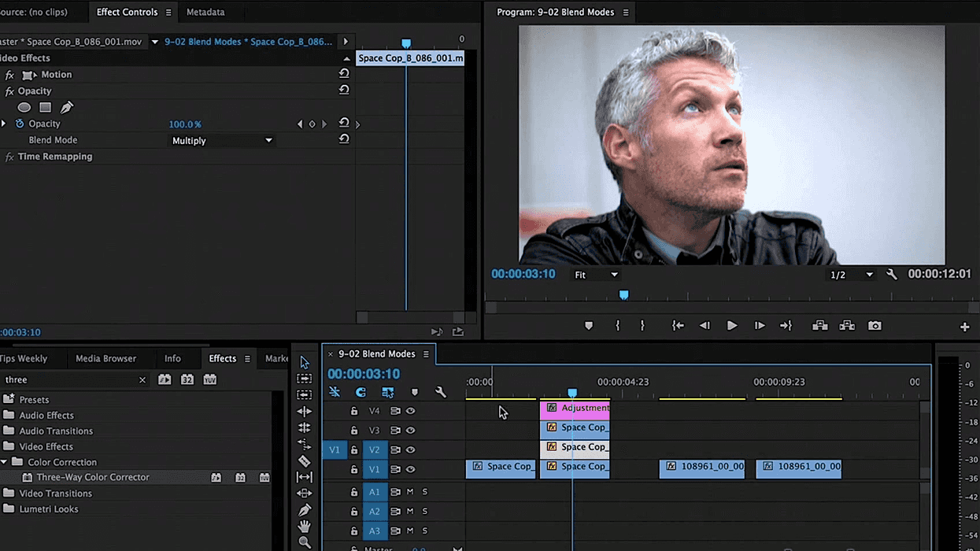Open Effects panel menu
The height and width of the screenshot is (551, 980).
(x=247, y=359)
